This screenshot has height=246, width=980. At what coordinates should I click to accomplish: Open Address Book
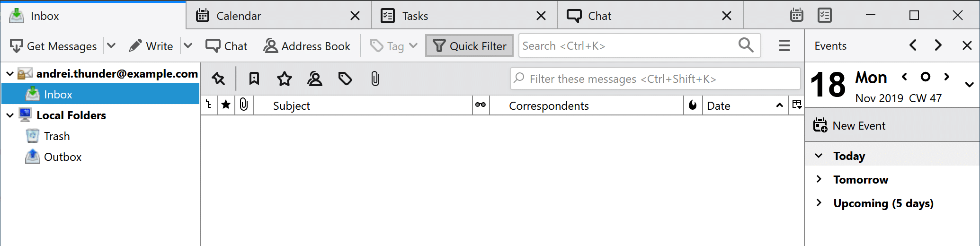pyautogui.click(x=307, y=46)
